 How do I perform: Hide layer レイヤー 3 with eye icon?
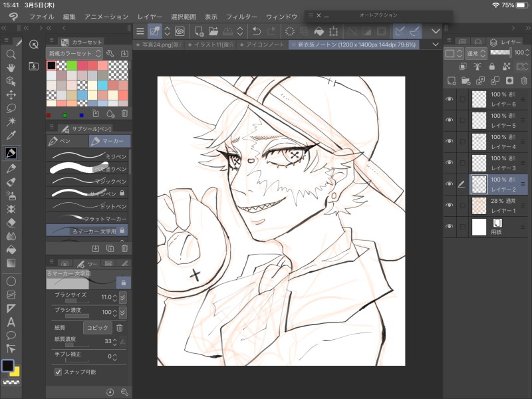tap(450, 162)
